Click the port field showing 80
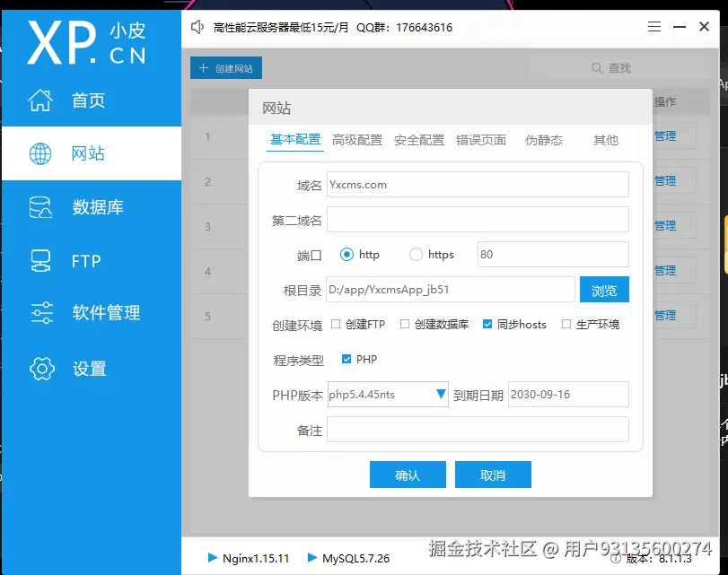This screenshot has width=728, height=575. [553, 255]
